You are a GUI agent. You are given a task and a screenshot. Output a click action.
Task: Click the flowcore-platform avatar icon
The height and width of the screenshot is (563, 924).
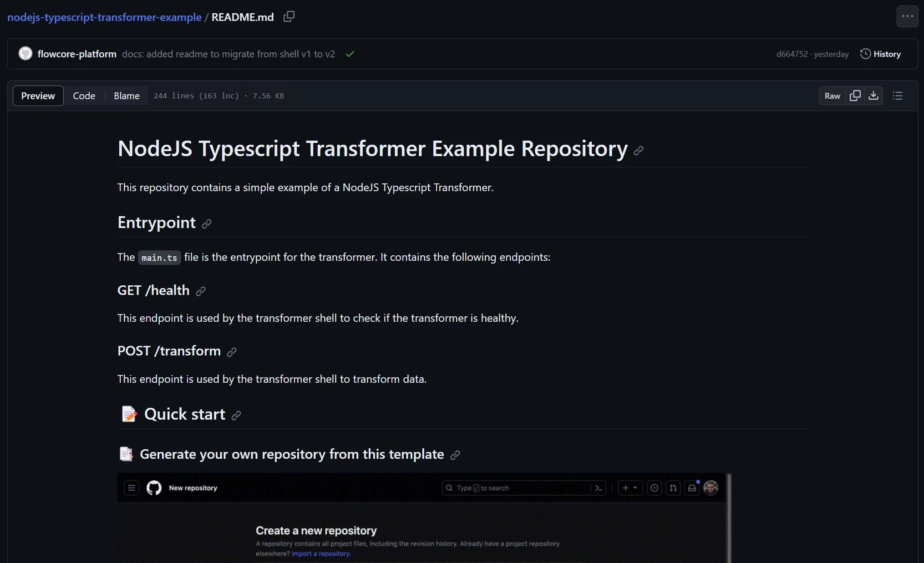26,53
